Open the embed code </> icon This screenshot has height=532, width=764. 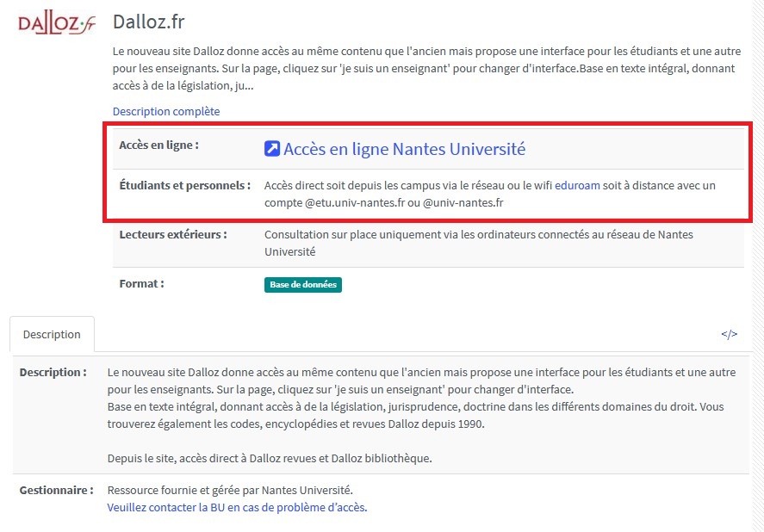(729, 334)
